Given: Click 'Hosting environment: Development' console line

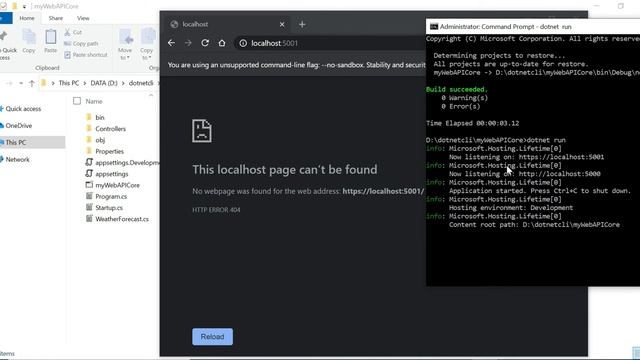Looking at the screenshot, I should pos(511,208).
